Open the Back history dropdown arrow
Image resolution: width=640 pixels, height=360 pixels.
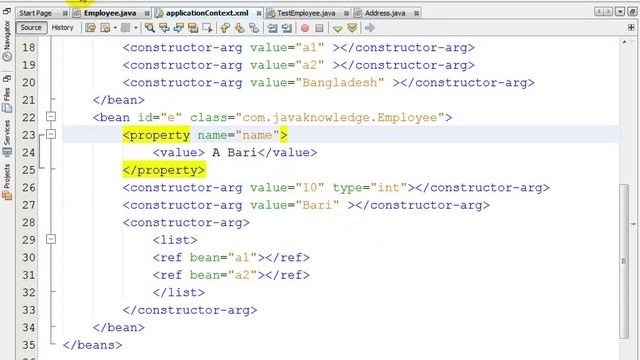pyautogui.click(x=115, y=28)
